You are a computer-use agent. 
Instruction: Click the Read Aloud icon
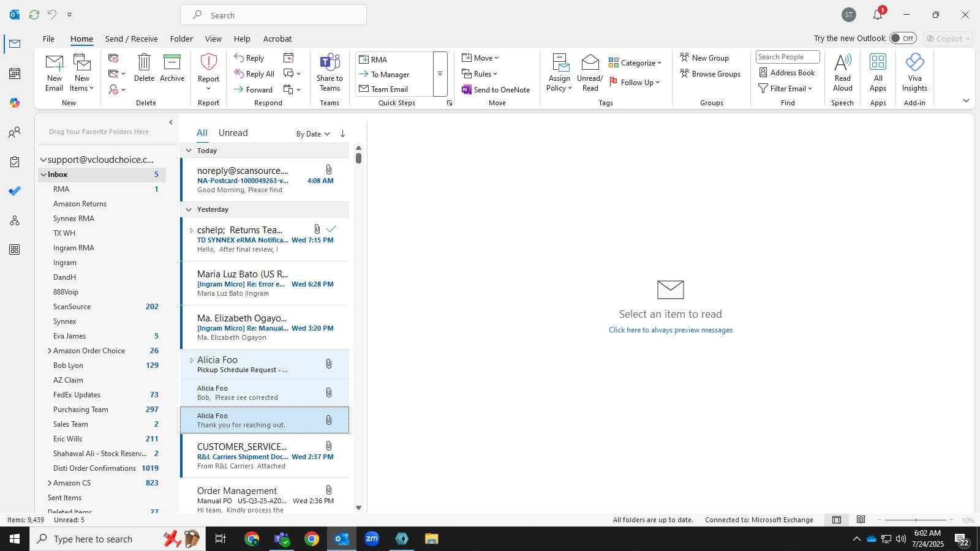click(x=843, y=62)
